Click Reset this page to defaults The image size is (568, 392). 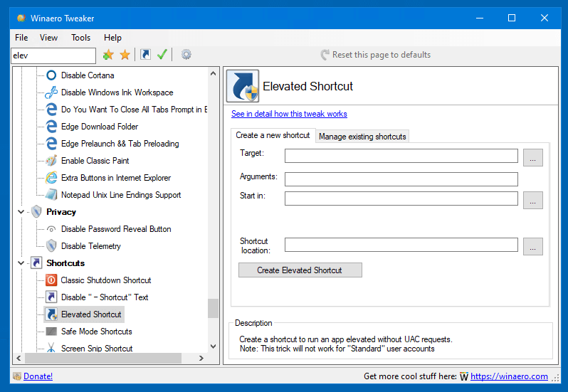tap(376, 55)
